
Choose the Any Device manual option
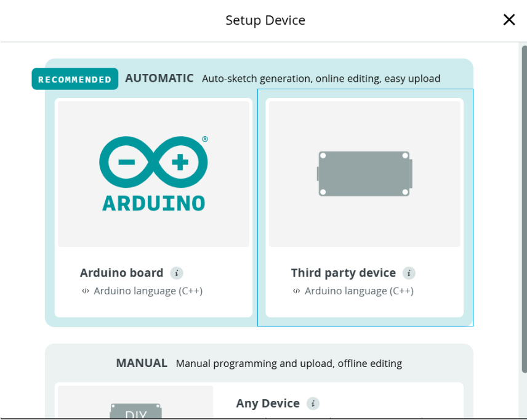pyautogui.click(x=268, y=403)
